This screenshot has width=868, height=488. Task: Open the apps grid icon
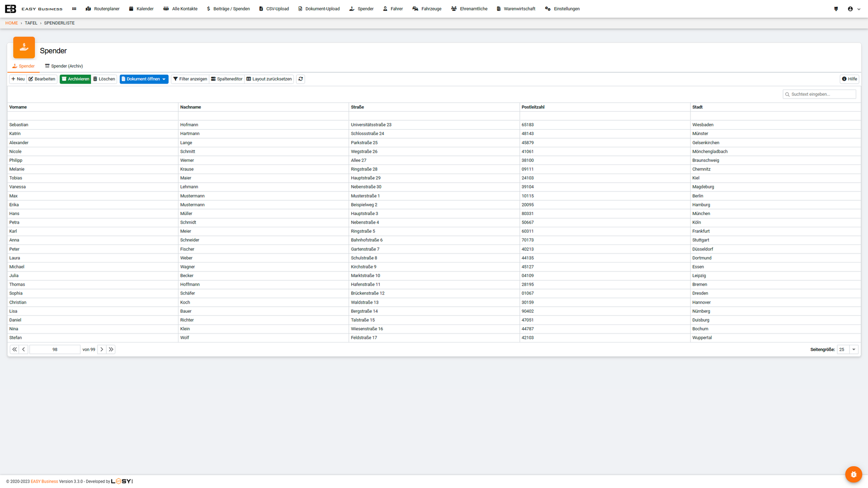(74, 9)
